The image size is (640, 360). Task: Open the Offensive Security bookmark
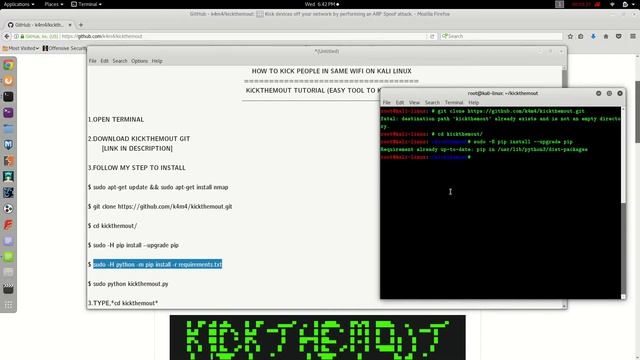64,48
